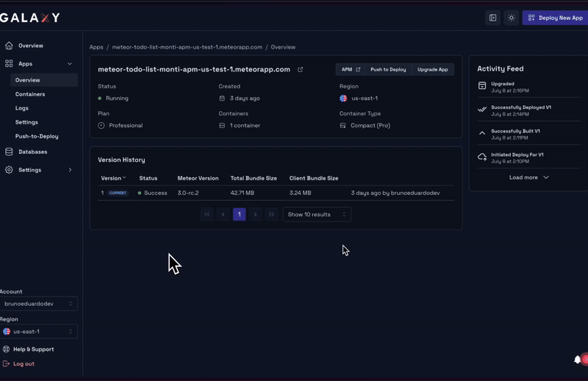
Task: Click the US flag icon in the sidebar Region selector
Action: [7, 332]
